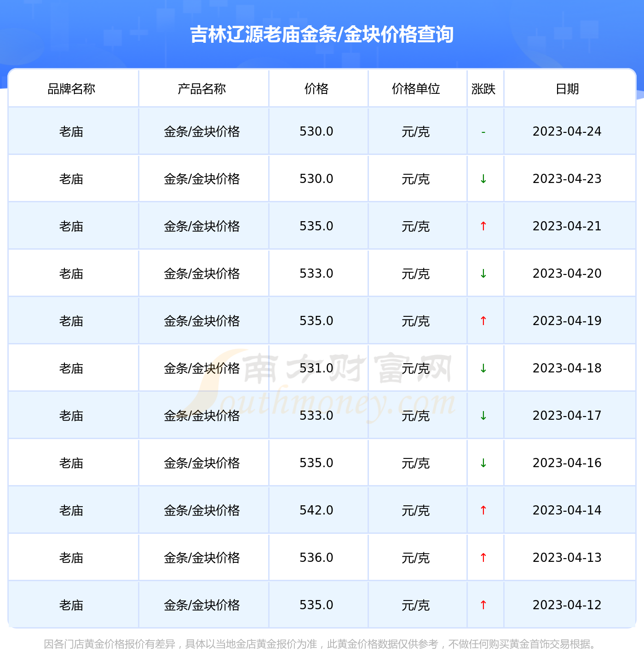Click 金条/金块价格 in the 2023-04-20 row

pyautogui.click(x=202, y=274)
